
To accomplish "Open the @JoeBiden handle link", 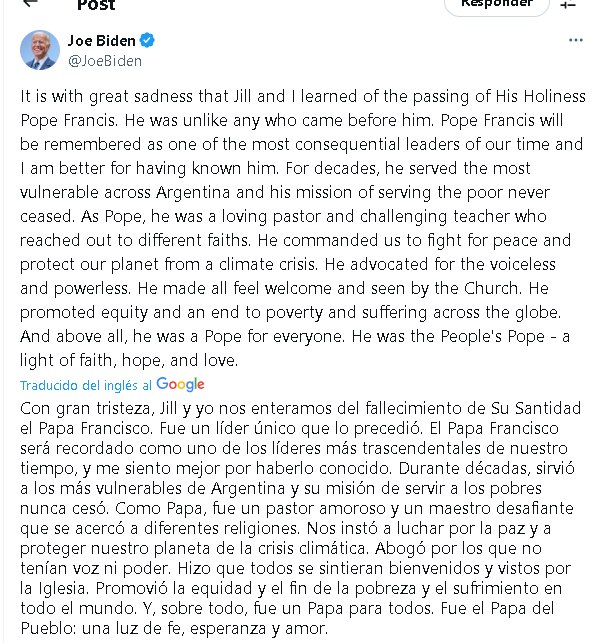I will tap(105, 61).
